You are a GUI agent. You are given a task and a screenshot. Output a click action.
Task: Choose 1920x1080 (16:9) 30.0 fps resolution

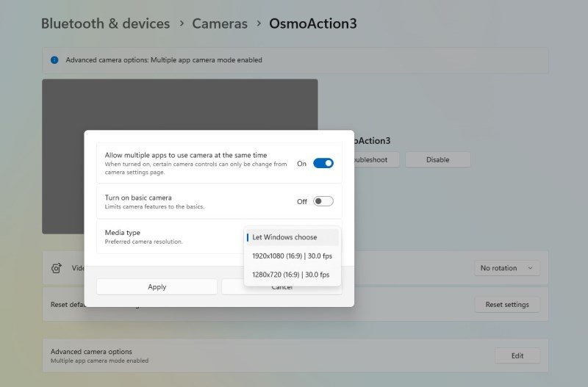[292, 256]
